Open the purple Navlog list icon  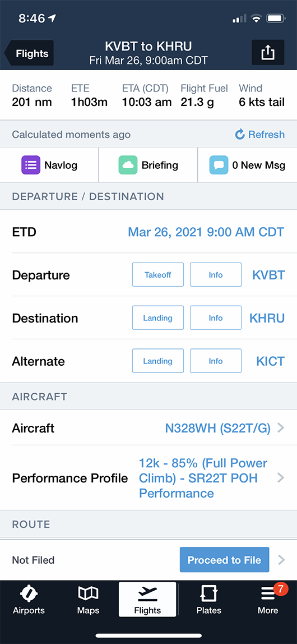coord(31,165)
